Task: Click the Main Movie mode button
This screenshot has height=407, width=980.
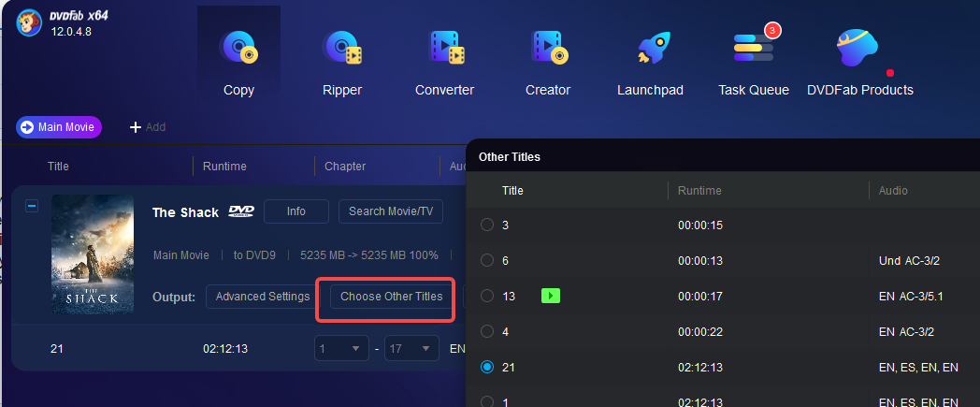Action: pos(59,127)
